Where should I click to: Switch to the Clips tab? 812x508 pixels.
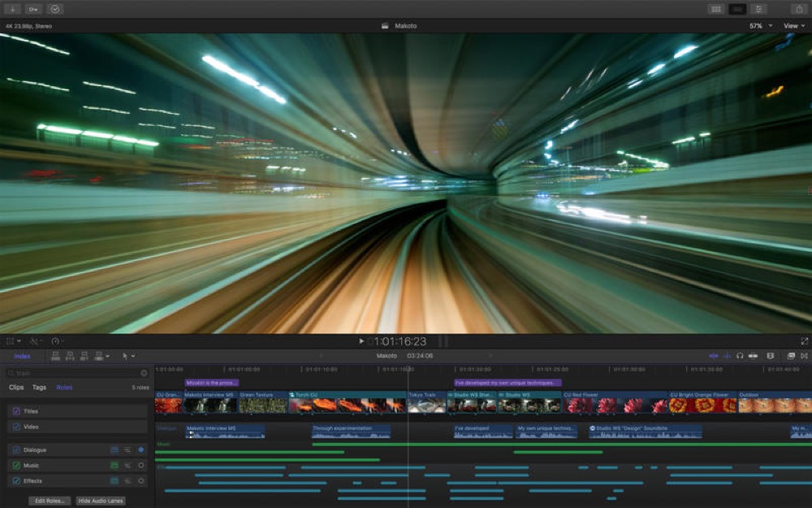point(18,387)
